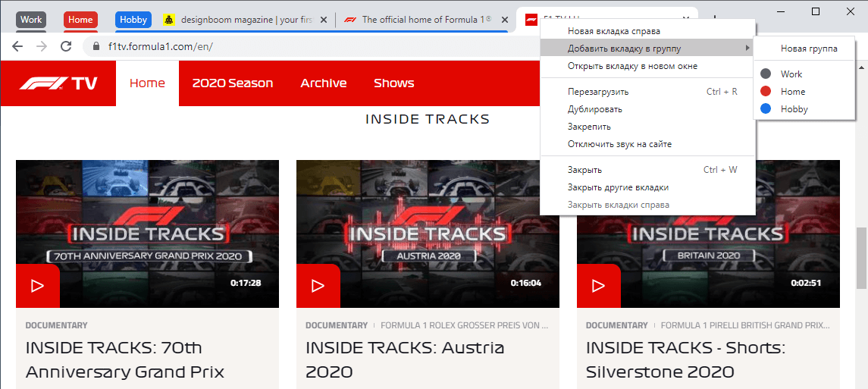Open the Archive navigation link
868x389 pixels.
tap(323, 83)
